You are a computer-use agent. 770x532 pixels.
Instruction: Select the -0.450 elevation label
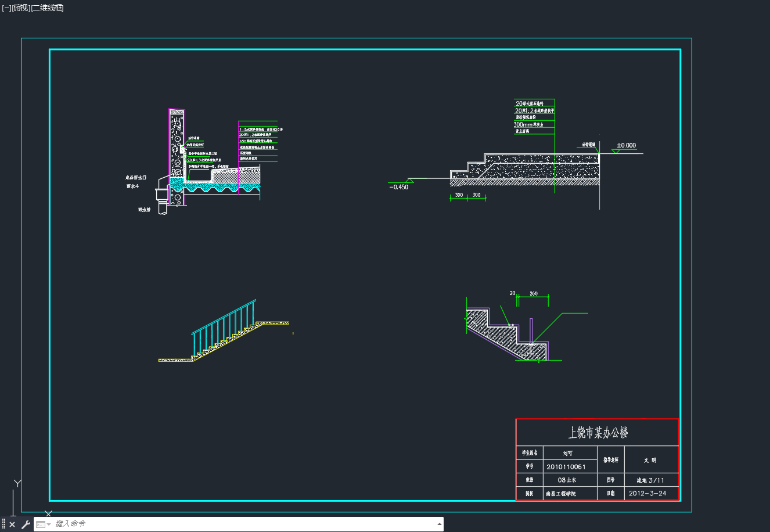[398, 187]
